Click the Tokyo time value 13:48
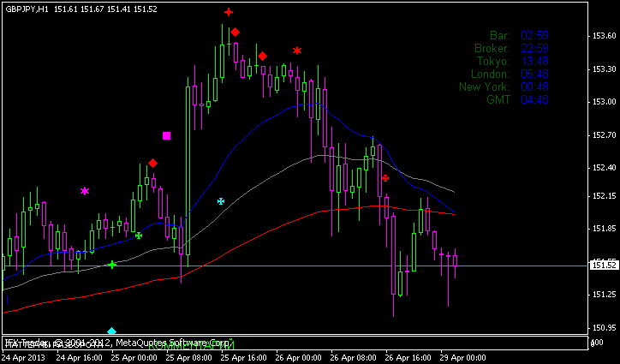 pos(534,61)
